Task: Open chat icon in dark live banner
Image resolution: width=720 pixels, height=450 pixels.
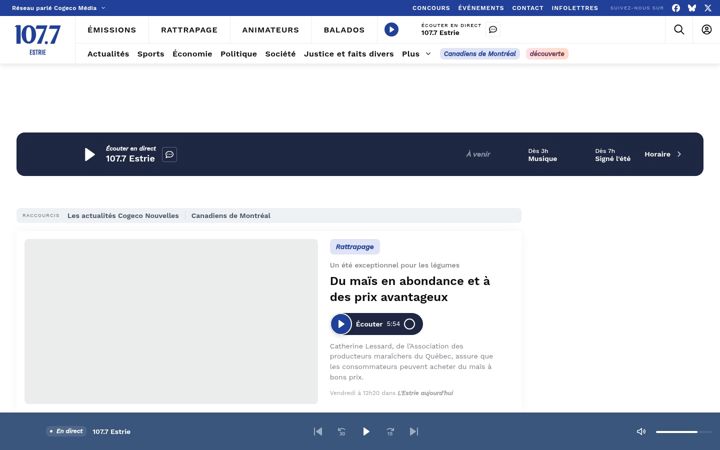Action: coord(169,154)
